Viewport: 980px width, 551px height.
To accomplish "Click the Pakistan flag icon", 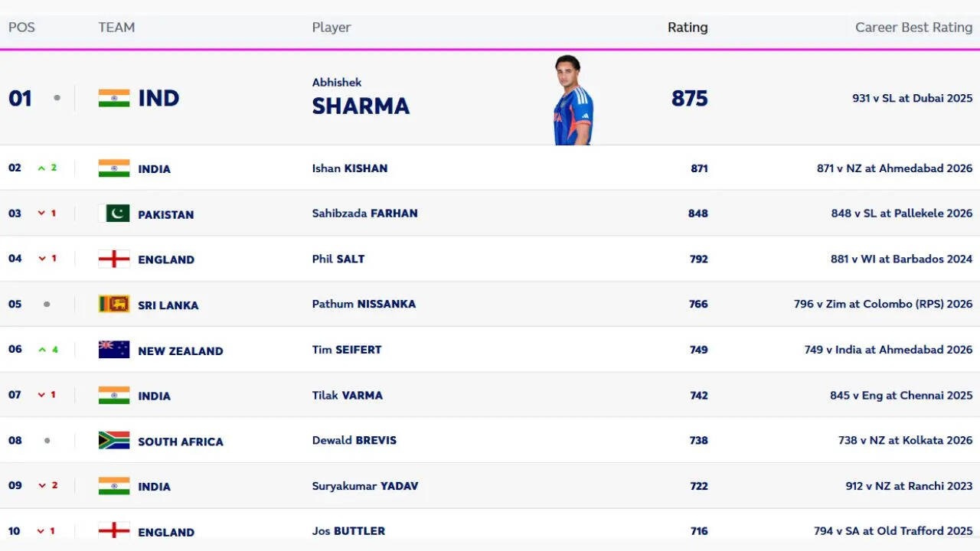I will (x=113, y=214).
